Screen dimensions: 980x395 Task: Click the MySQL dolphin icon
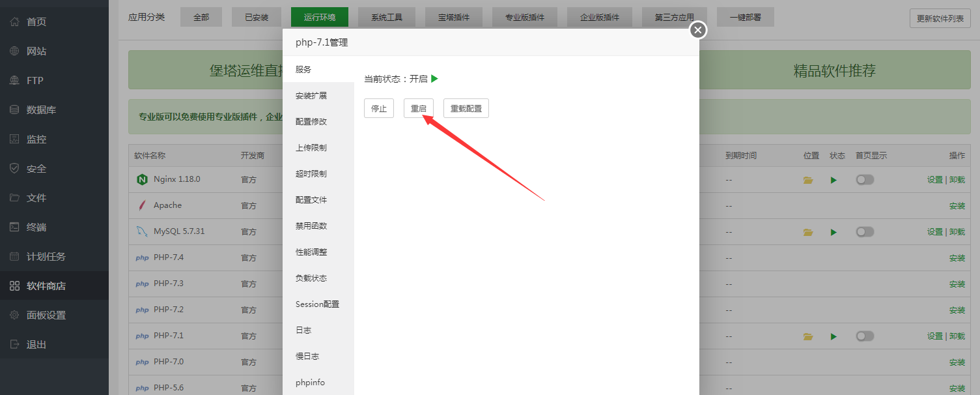pyautogui.click(x=142, y=231)
